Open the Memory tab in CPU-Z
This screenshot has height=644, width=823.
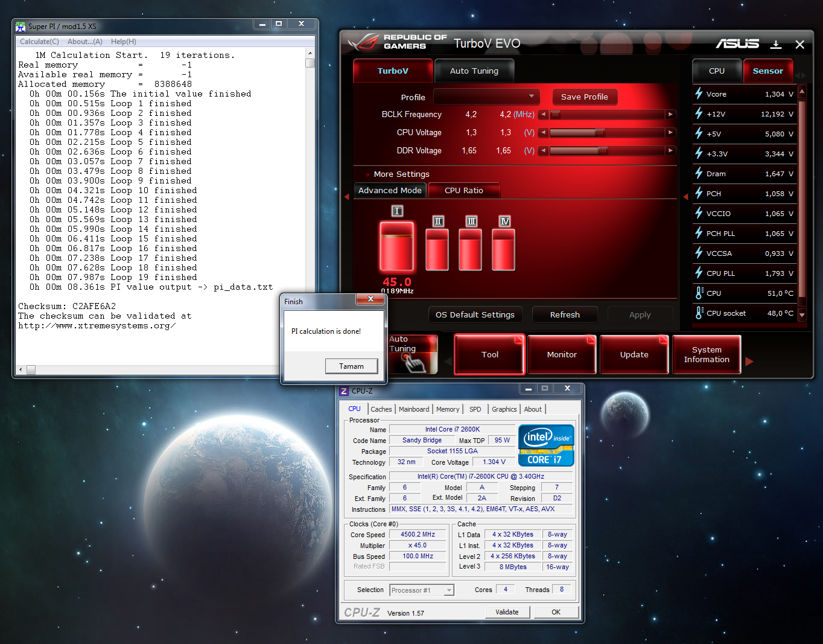point(448,409)
